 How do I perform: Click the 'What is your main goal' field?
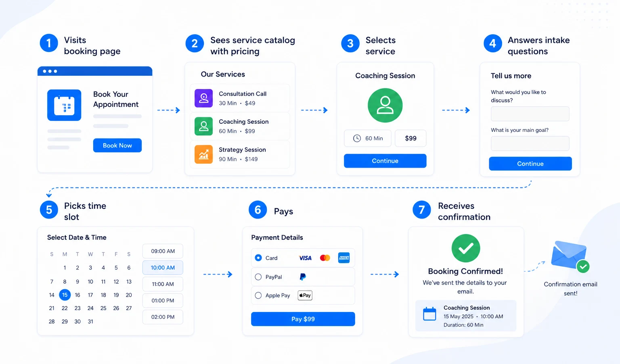530,144
